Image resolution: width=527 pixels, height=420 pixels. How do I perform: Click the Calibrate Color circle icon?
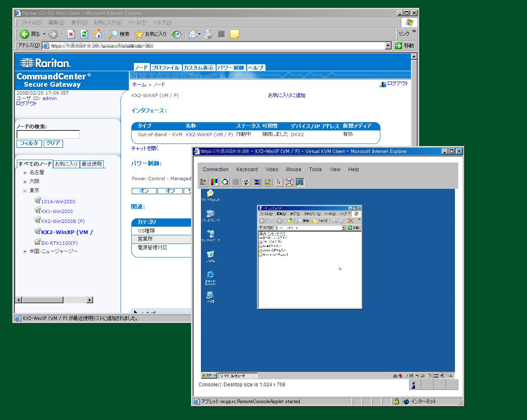pos(225,182)
